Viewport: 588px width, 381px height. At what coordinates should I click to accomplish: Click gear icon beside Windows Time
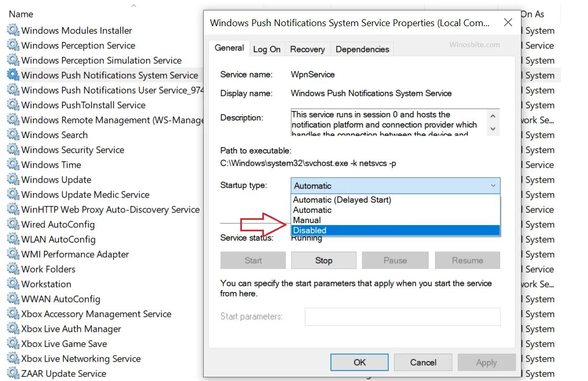tap(13, 164)
